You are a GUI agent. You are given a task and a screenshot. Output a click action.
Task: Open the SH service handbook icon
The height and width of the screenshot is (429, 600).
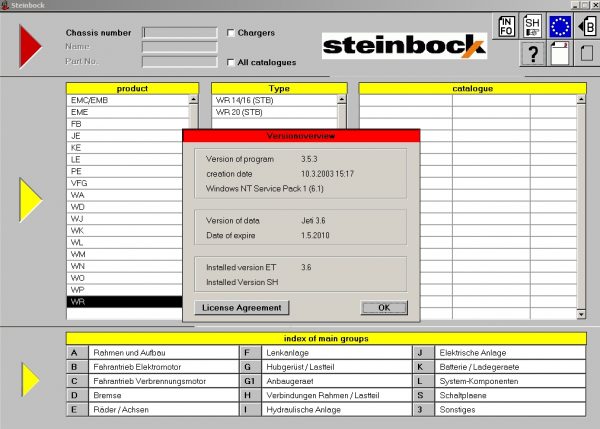(x=532, y=26)
